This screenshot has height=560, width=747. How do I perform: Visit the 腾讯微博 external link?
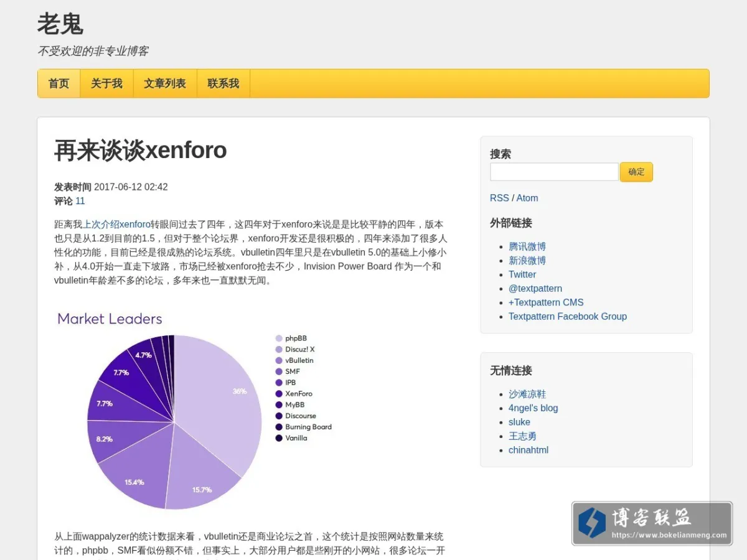527,246
